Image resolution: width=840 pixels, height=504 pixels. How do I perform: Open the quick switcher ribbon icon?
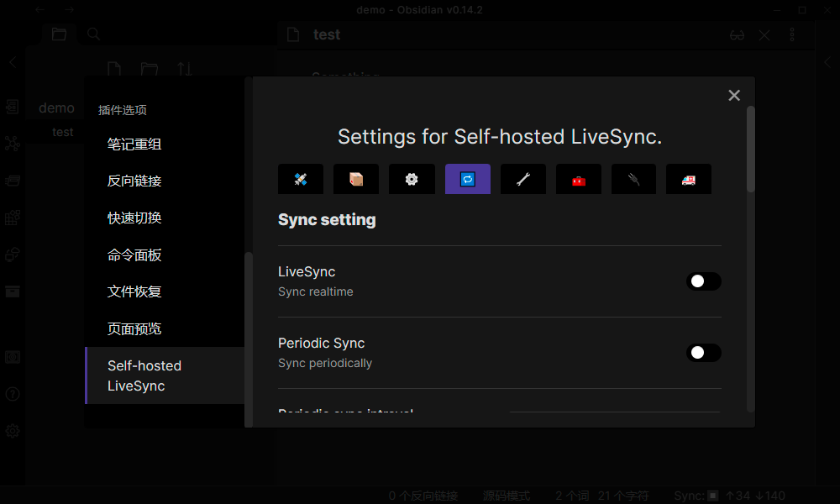coord(13,107)
